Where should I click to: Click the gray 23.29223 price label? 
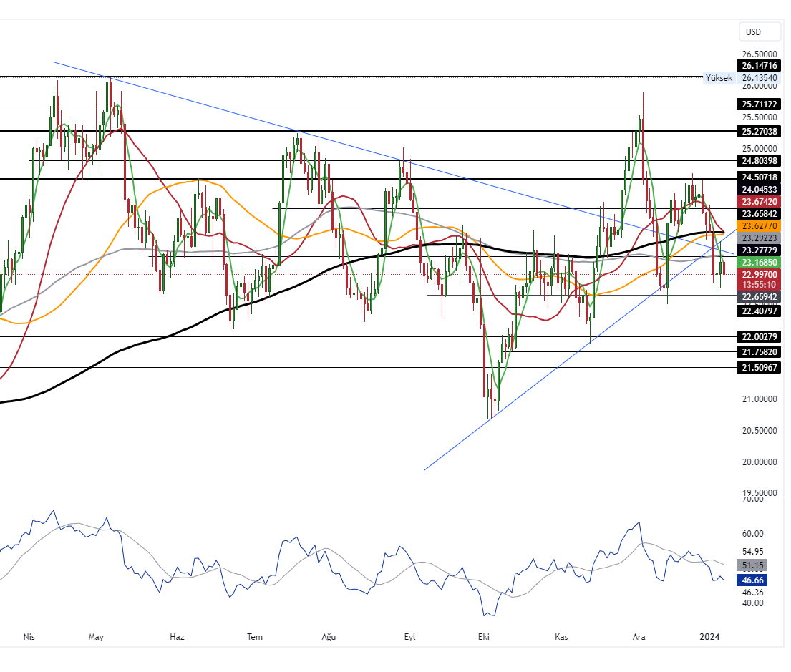(760, 238)
